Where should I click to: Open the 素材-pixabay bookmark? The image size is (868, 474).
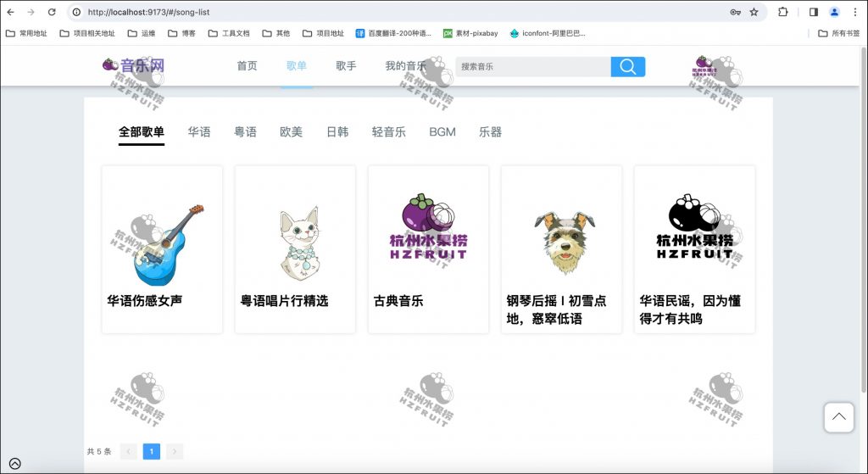point(470,33)
